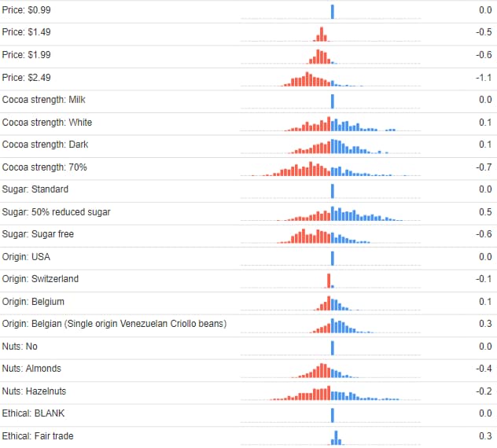Viewport: 497px width, 448px height.
Task: Click the -0.4 value for Nuts: Almonds
Action: (484, 369)
